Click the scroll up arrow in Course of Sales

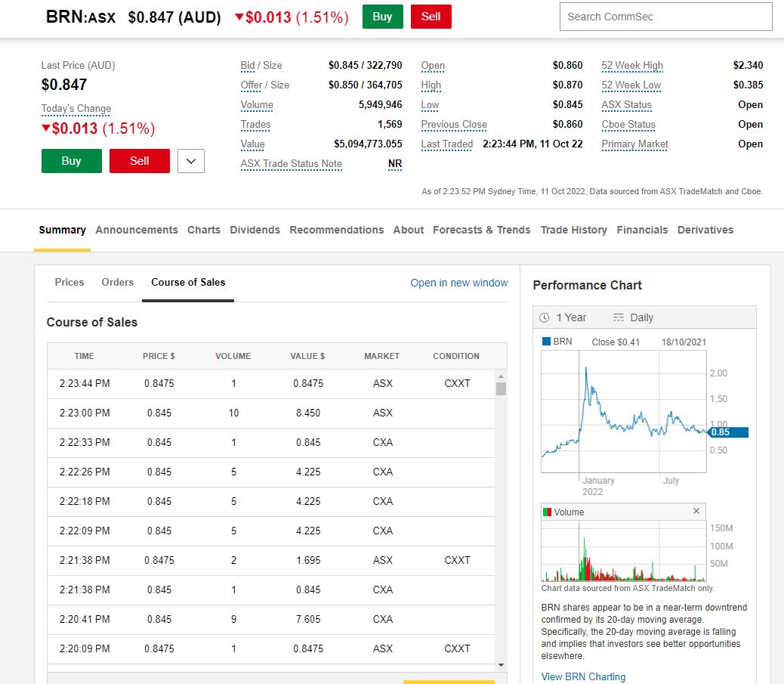500,376
